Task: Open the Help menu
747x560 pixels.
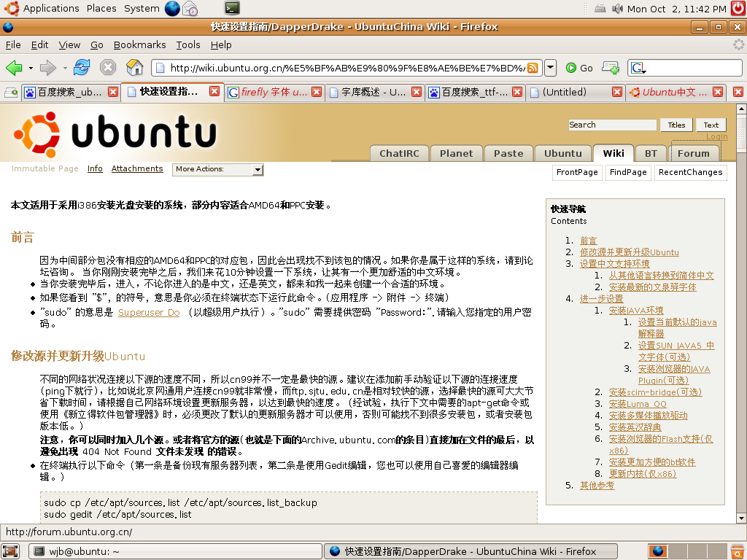Action: point(221,44)
